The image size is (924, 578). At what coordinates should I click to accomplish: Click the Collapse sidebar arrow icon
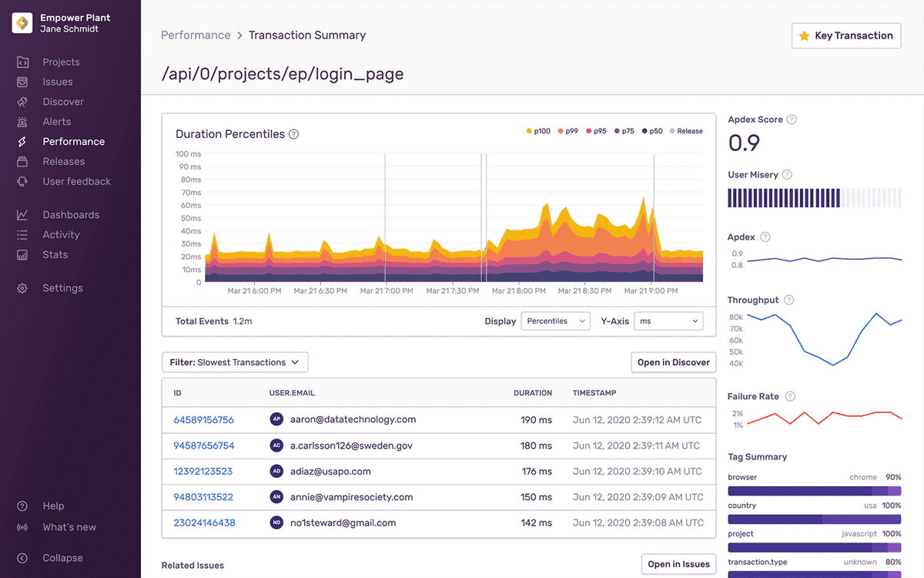pyautogui.click(x=22, y=558)
